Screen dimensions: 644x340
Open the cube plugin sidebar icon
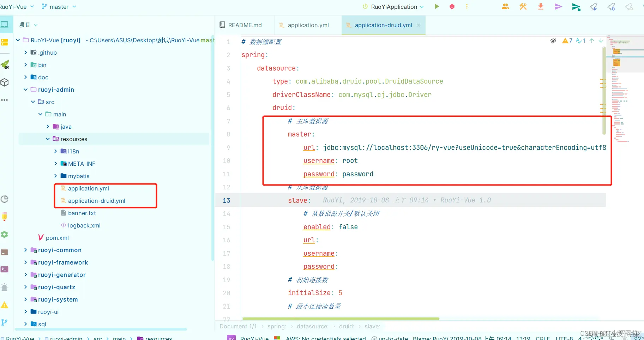click(x=5, y=83)
